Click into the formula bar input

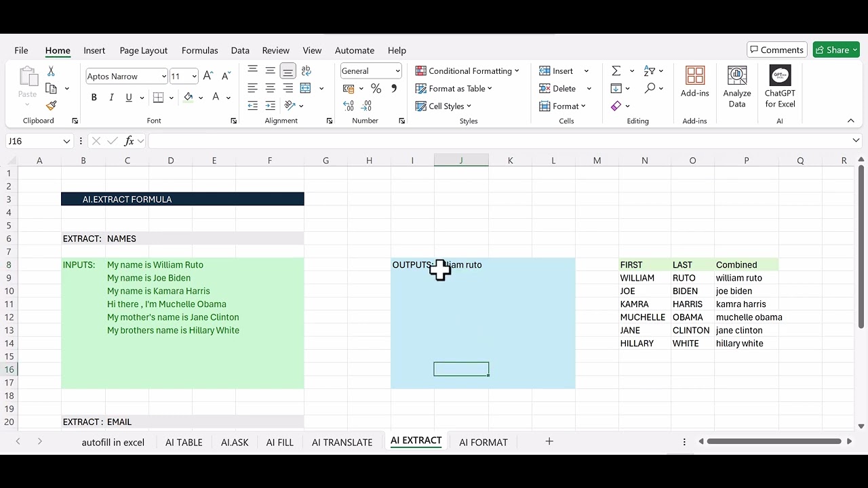(500, 141)
